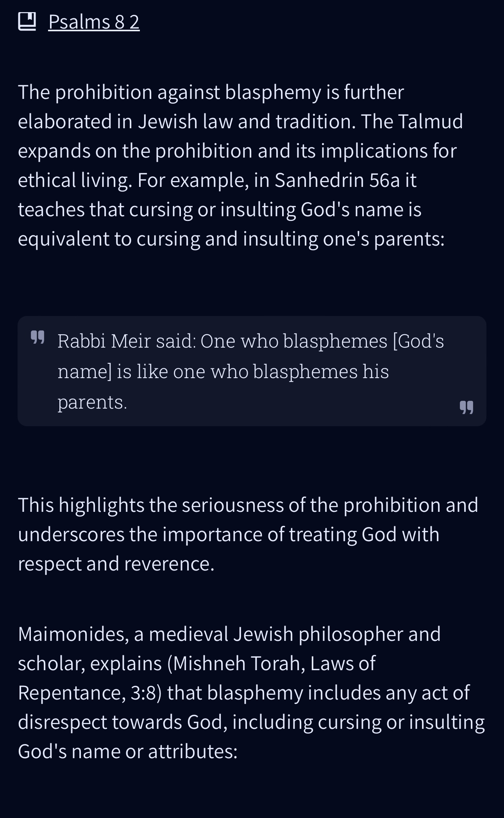Click the word "parents." ending the quote
This screenshot has height=818, width=504.
tap(92, 402)
